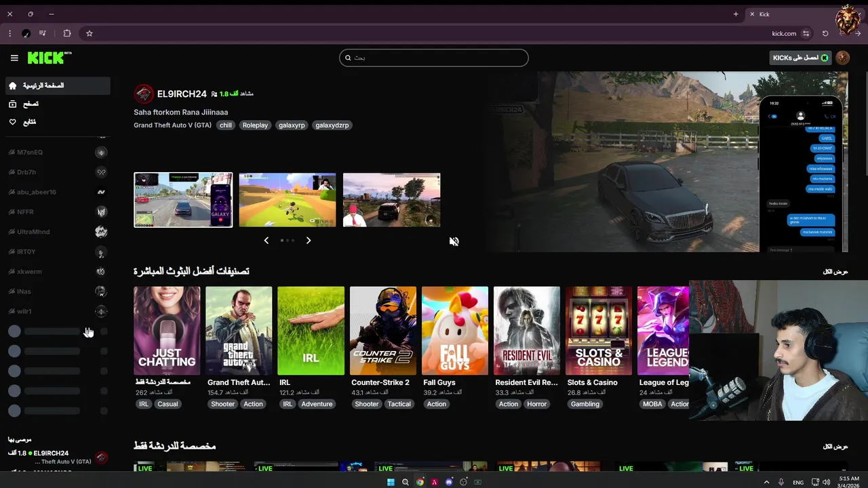868x488 pixels.
Task: Focus the Kick search box
Action: (x=434, y=58)
